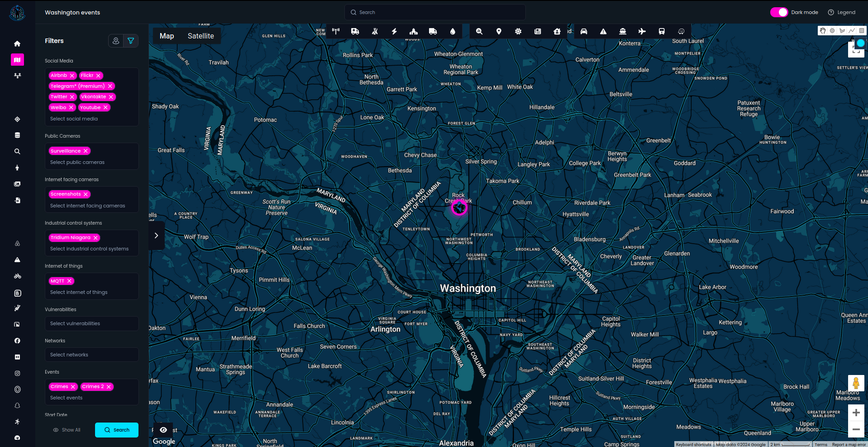Open the Snapchat icon in sidebar
The width and height of the screenshot is (868, 447).
click(17, 406)
